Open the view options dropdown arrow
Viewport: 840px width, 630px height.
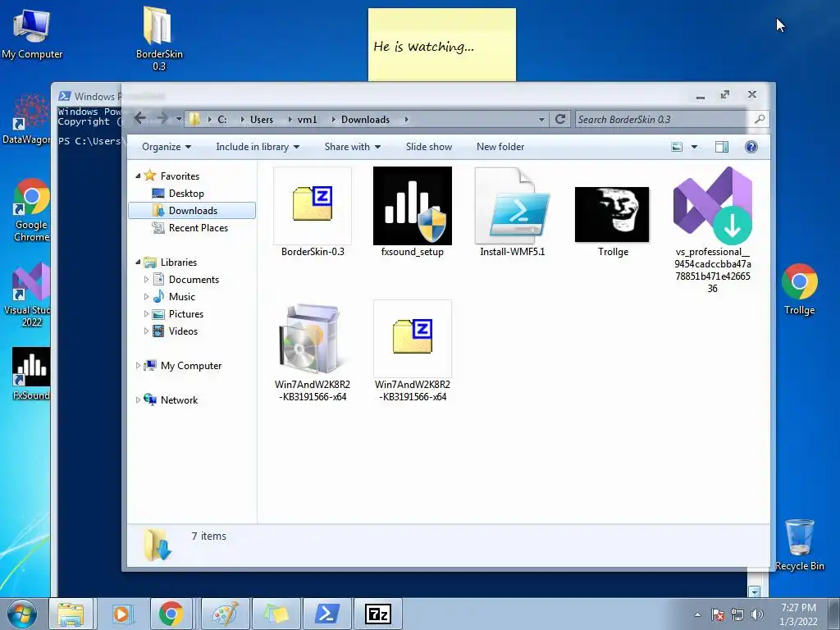point(694,147)
